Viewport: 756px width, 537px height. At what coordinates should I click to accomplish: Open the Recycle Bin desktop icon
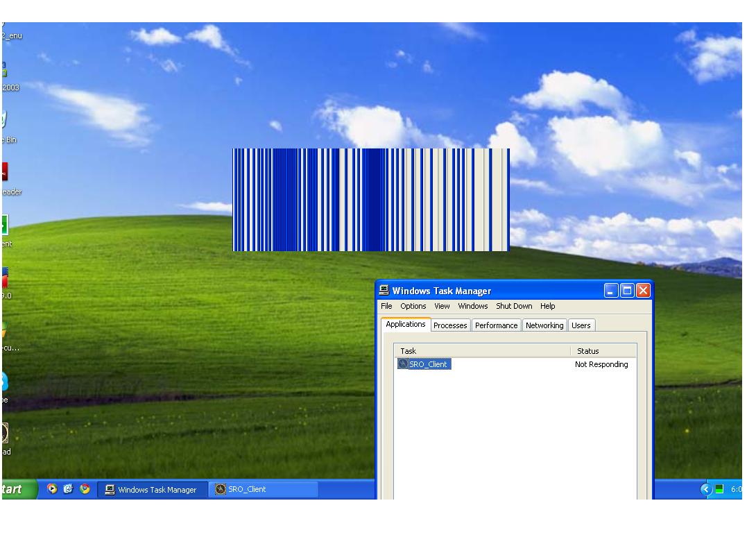click(4, 121)
